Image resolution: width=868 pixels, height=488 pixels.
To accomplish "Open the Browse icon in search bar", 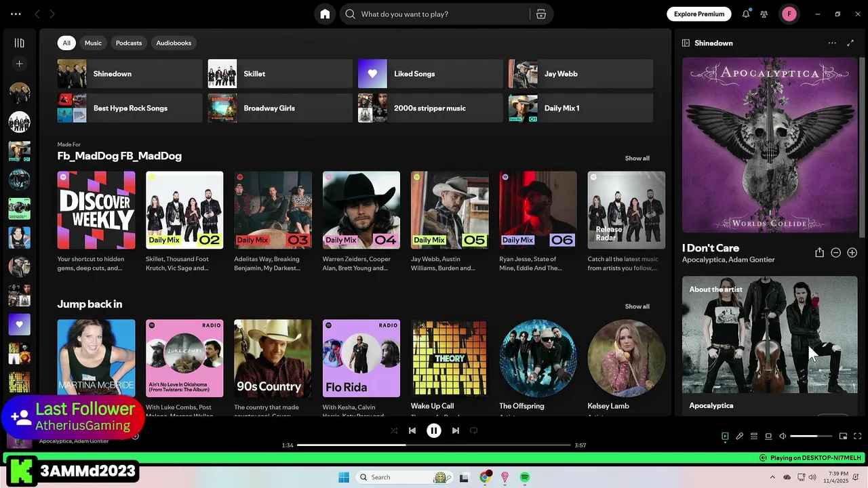I will [x=540, y=14].
